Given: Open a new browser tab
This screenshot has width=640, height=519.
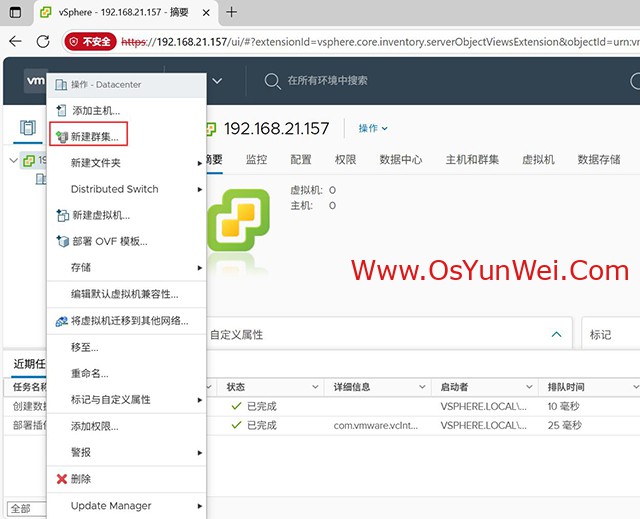Looking at the screenshot, I should [231, 12].
